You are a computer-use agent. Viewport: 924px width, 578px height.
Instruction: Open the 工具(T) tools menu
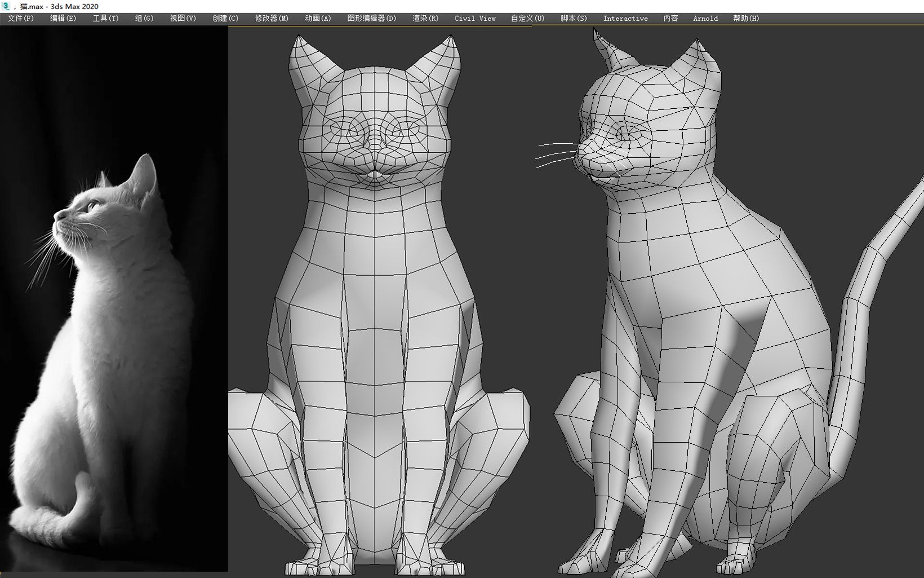tap(106, 18)
